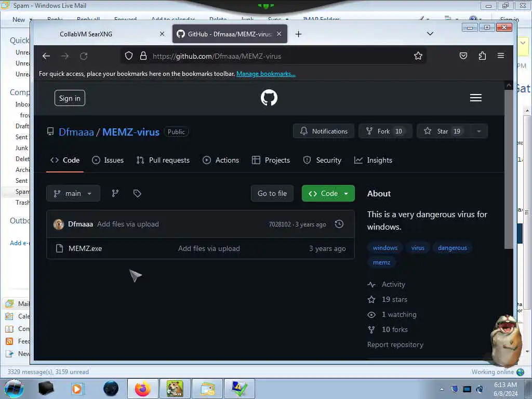Click the Sign in button
The height and width of the screenshot is (399, 532).
click(x=70, y=98)
